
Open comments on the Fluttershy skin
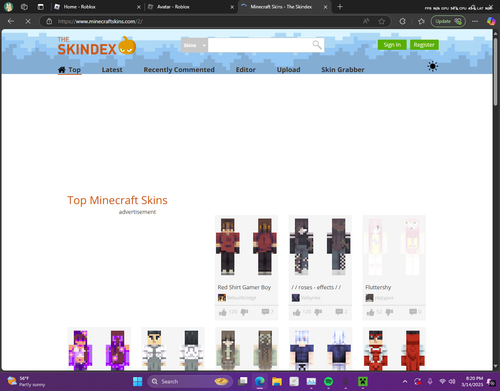click(x=413, y=312)
